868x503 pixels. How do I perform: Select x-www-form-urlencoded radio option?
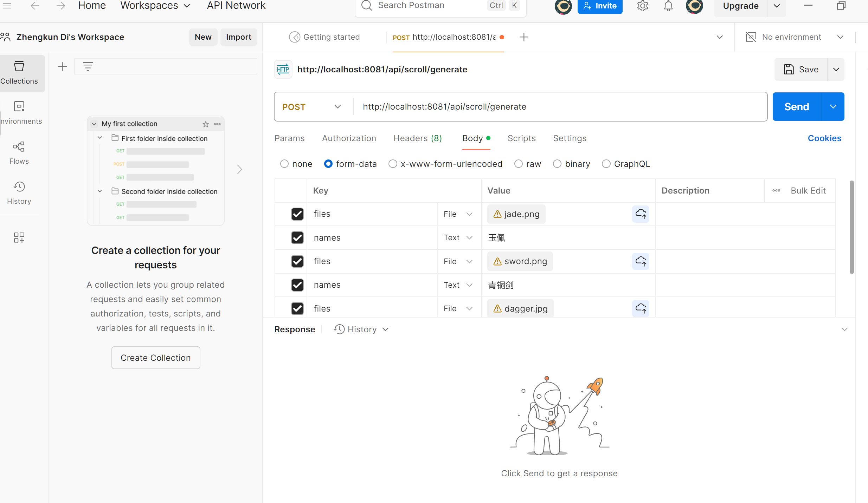(393, 164)
